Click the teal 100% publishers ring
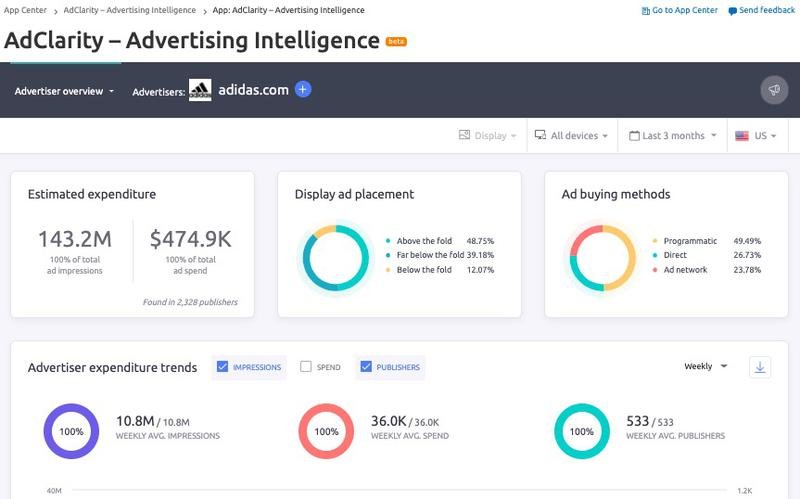This screenshot has height=499, width=800. pos(582,431)
